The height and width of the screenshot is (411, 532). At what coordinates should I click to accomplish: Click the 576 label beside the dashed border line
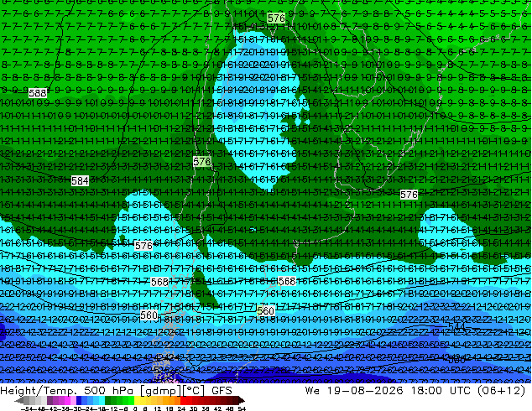[x=202, y=161]
